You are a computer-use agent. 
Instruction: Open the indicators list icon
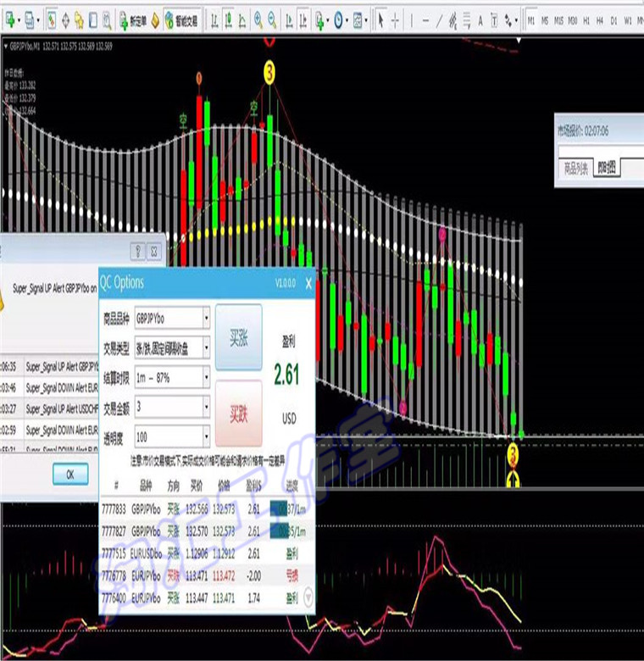pos(320,19)
